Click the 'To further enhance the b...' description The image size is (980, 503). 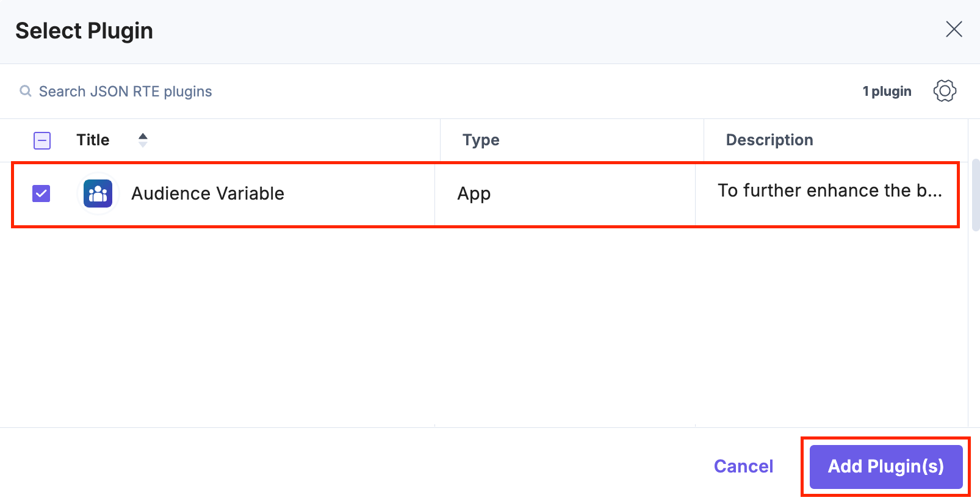[829, 190]
